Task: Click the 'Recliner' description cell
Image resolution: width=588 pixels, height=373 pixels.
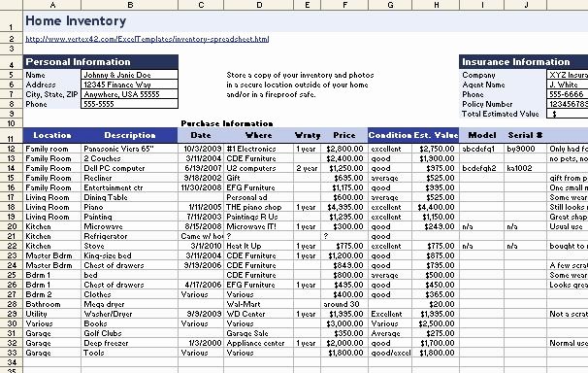Action: [x=129, y=179]
